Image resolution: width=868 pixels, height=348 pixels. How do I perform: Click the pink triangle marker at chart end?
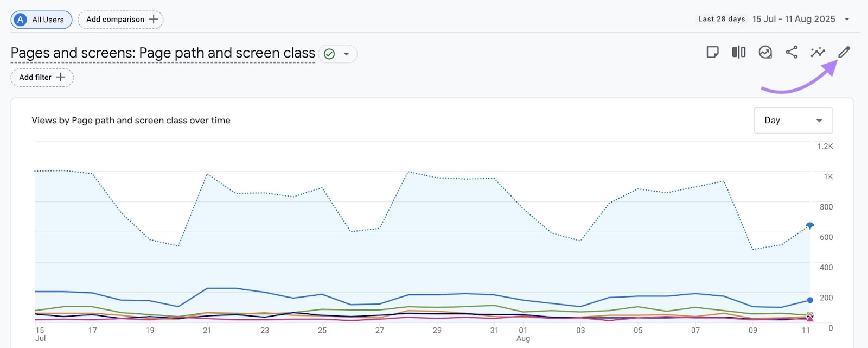click(810, 319)
